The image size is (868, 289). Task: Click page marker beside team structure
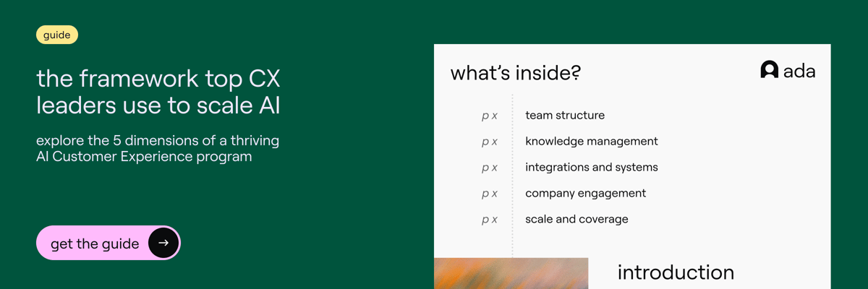click(490, 116)
